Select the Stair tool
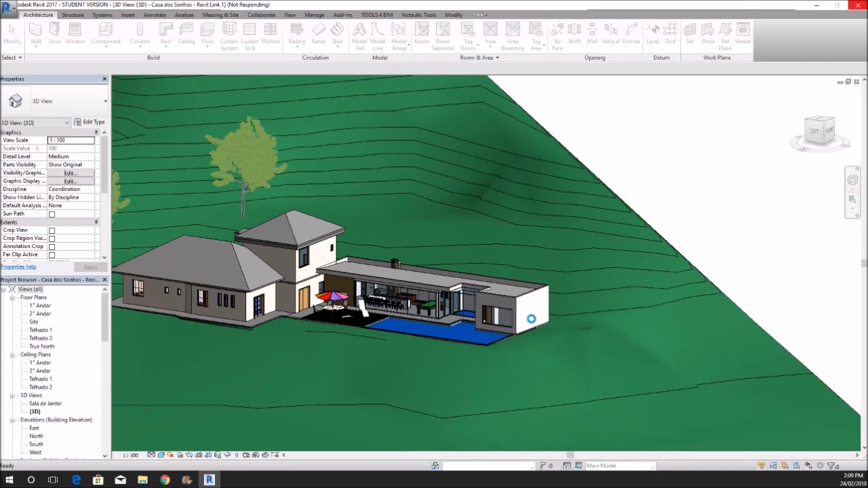 pyautogui.click(x=337, y=34)
